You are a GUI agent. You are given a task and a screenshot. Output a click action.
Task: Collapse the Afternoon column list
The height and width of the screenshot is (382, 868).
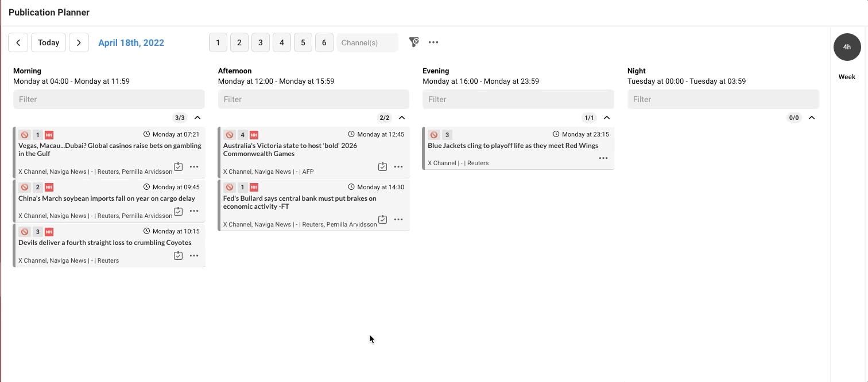pyautogui.click(x=402, y=118)
